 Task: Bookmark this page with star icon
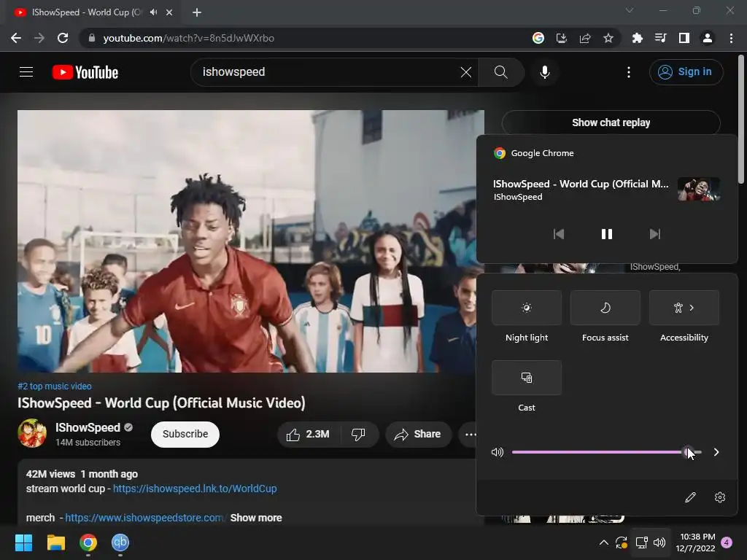(608, 38)
